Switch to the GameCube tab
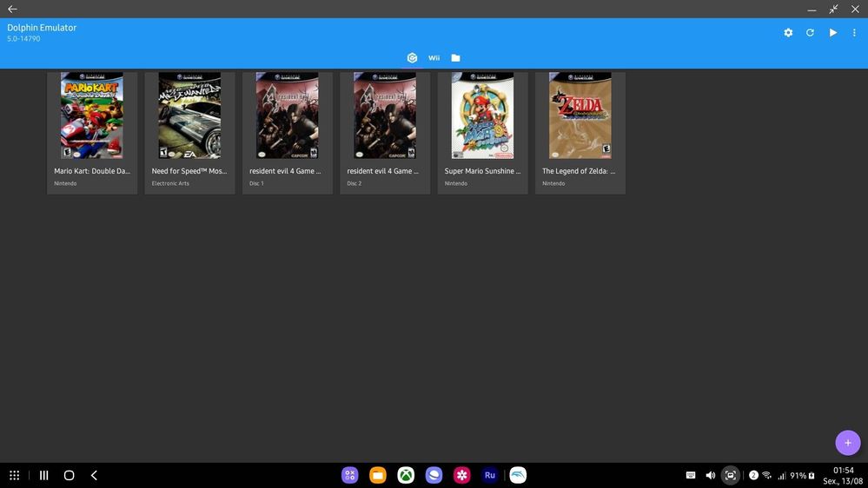Viewport: 868px width, 488px height. 412,57
